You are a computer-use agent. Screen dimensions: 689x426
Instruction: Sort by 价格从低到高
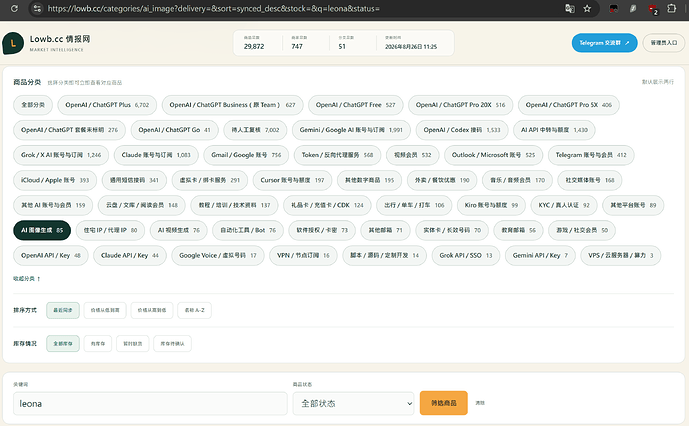click(x=105, y=310)
